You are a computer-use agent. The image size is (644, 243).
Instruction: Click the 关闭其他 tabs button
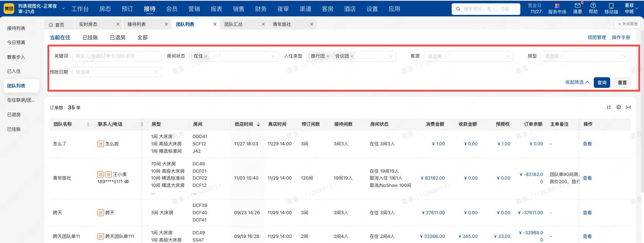click(628, 24)
